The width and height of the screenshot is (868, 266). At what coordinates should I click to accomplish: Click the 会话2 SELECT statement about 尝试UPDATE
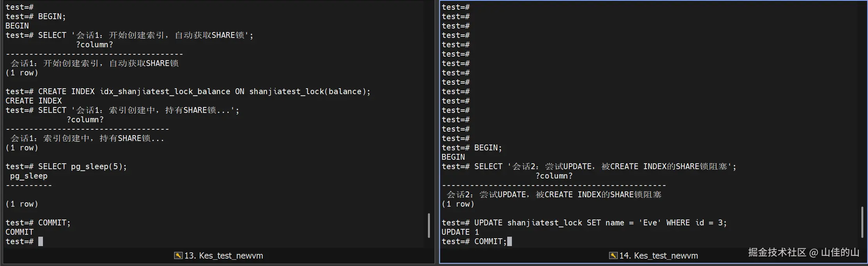(x=604, y=166)
